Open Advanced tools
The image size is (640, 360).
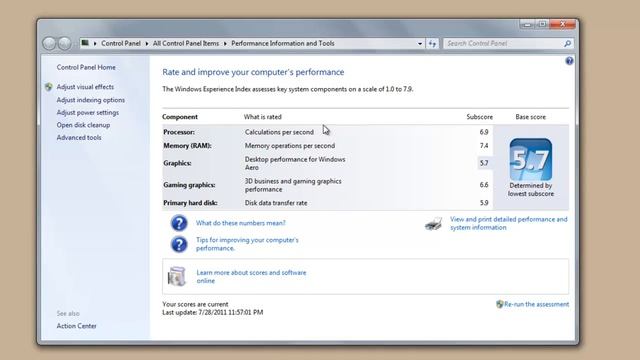pyautogui.click(x=79, y=138)
